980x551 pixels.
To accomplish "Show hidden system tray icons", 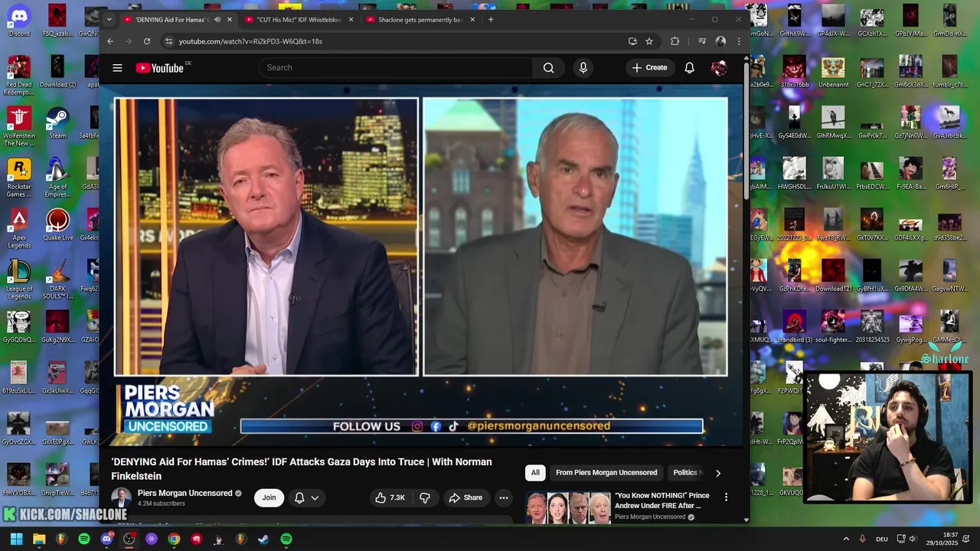I will pyautogui.click(x=846, y=539).
